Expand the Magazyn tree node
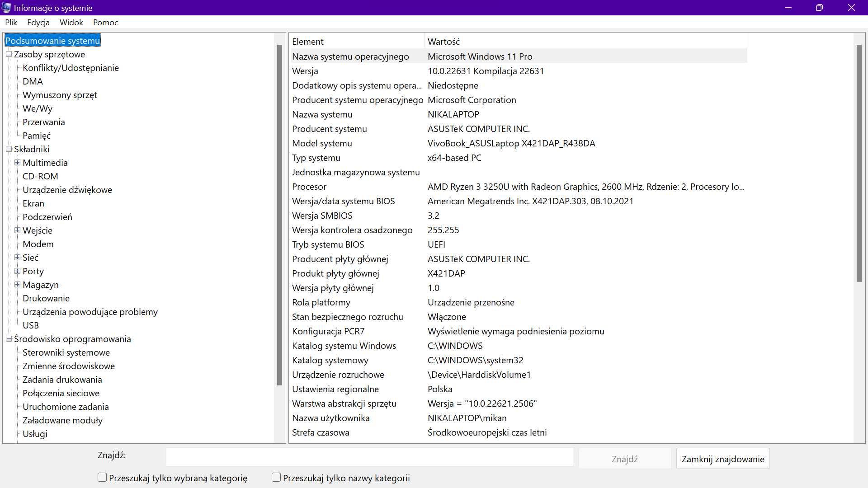 17,285
